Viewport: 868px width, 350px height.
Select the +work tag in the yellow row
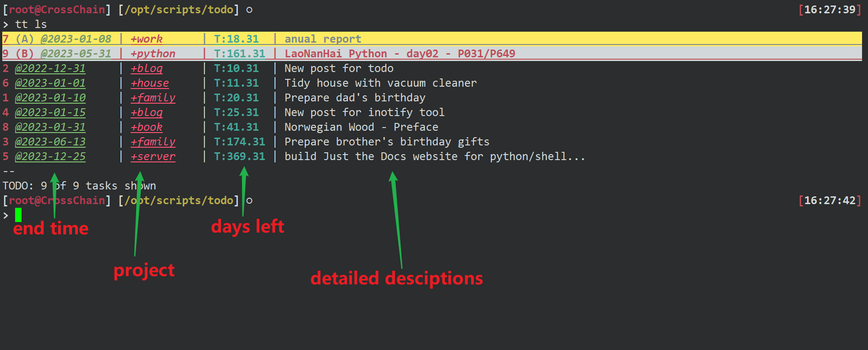click(147, 39)
